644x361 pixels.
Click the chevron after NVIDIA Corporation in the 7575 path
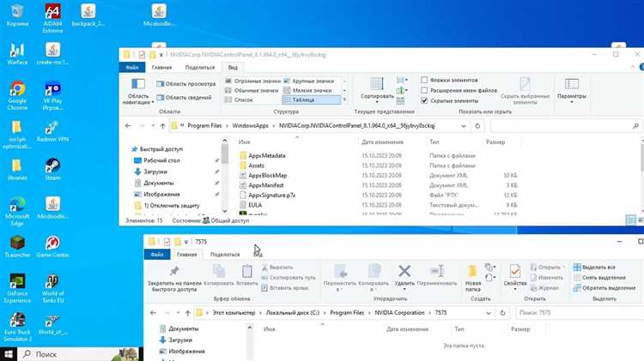click(429, 313)
